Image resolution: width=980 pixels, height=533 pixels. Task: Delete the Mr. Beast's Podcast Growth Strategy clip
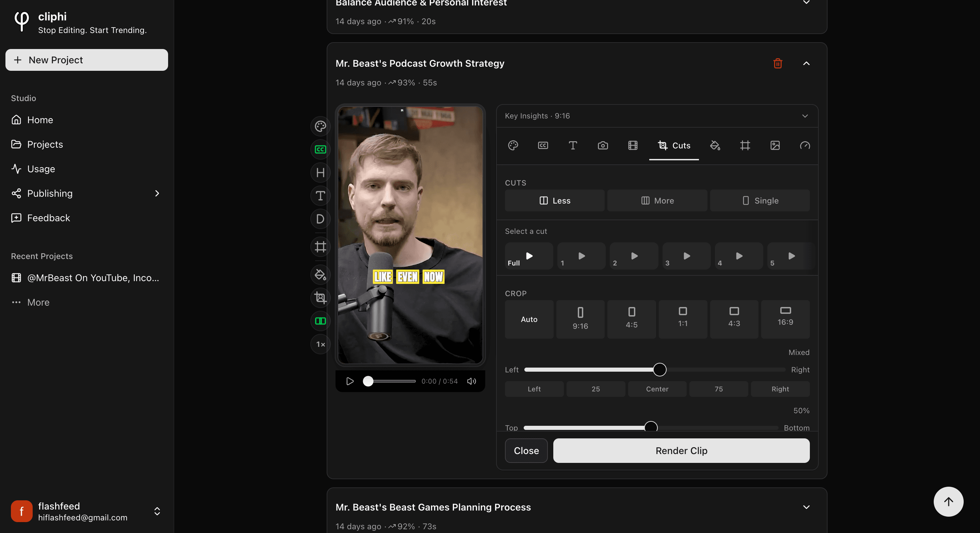coord(778,64)
